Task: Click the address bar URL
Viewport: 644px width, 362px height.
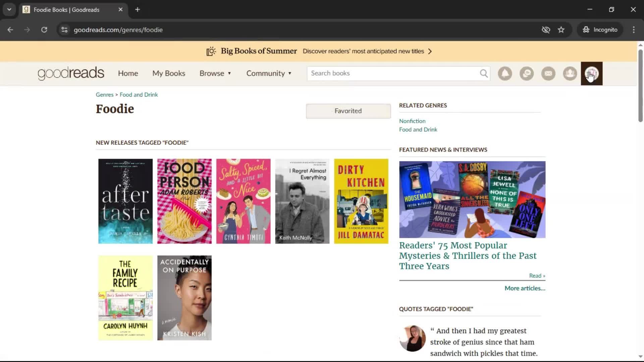Action: coord(118,30)
